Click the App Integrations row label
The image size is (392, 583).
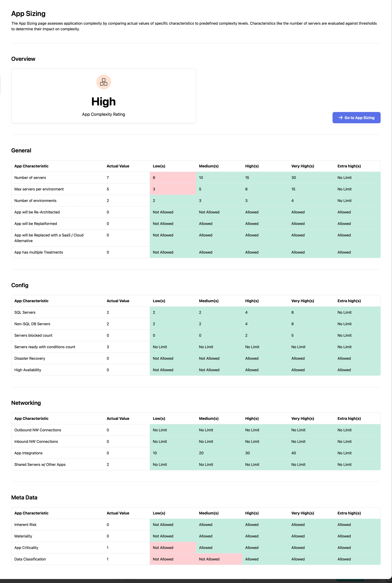28,453
